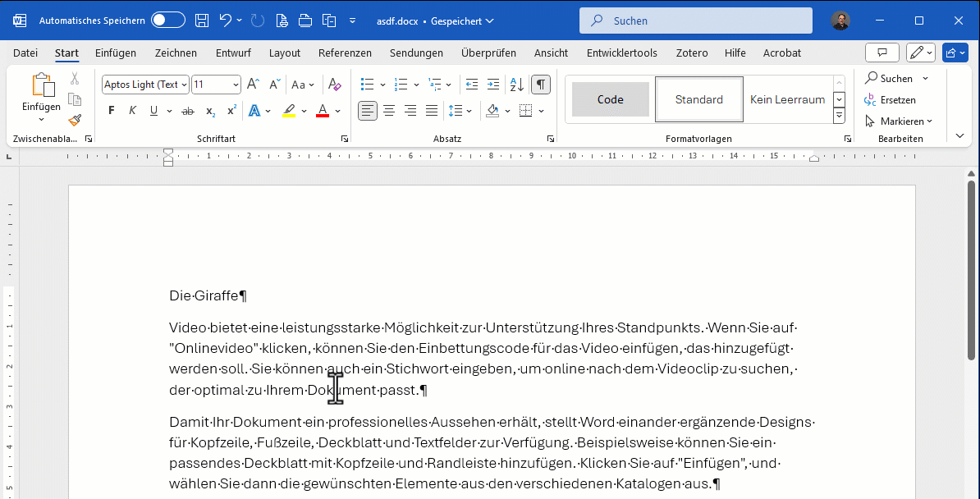
Task: Click the Format Painter brush icon
Action: (x=75, y=120)
